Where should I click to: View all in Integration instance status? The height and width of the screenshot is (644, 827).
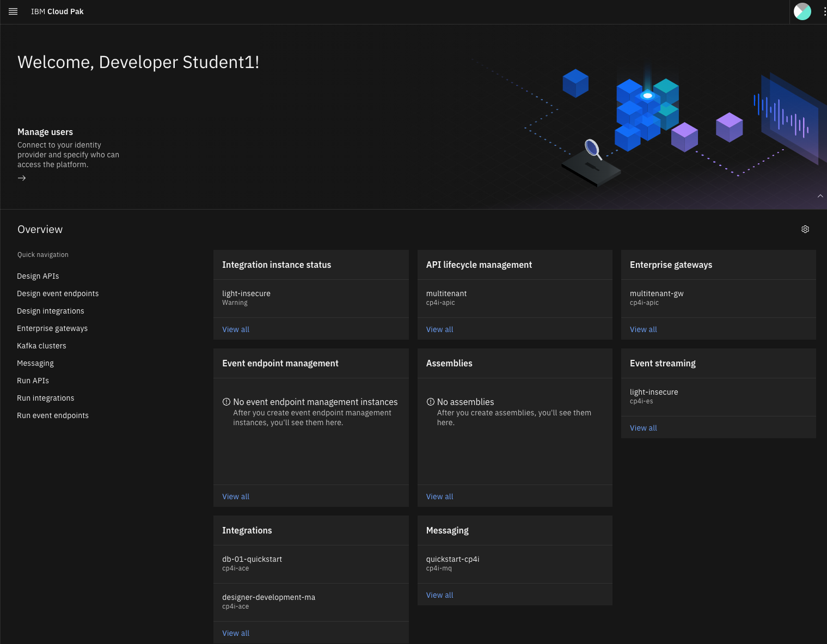[x=236, y=329]
